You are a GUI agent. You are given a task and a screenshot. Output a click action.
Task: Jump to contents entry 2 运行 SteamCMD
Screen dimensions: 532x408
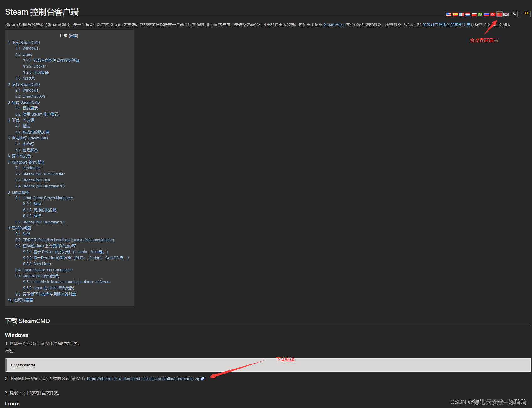(24, 84)
